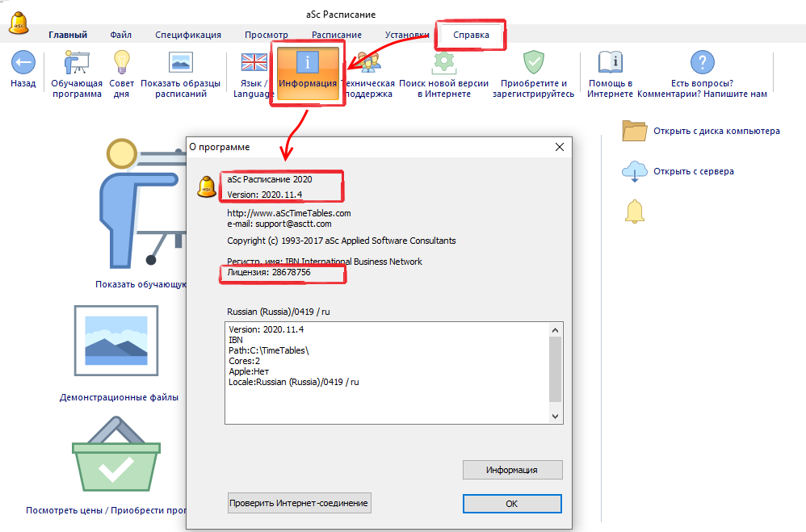Click Показать обучающую программу link
Image resolution: width=806 pixels, height=532 pixels.
[141, 284]
